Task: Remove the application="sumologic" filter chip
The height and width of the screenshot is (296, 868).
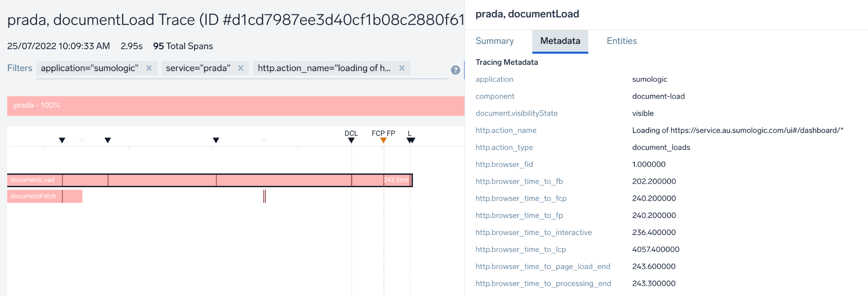Action: pyautogui.click(x=149, y=68)
